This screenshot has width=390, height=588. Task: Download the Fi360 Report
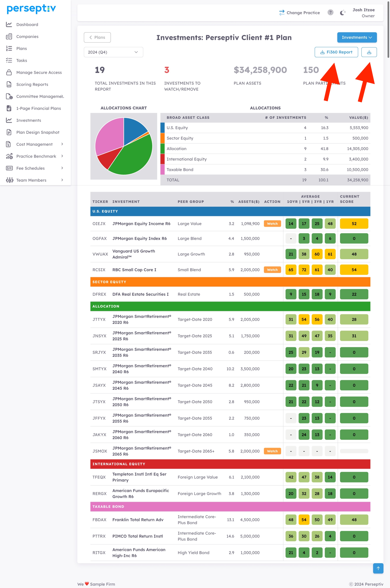[x=336, y=52]
